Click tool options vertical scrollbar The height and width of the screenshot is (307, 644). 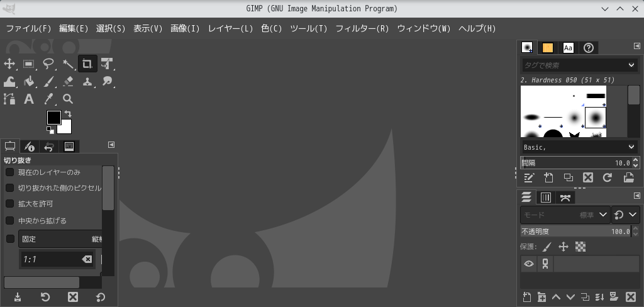(108, 188)
